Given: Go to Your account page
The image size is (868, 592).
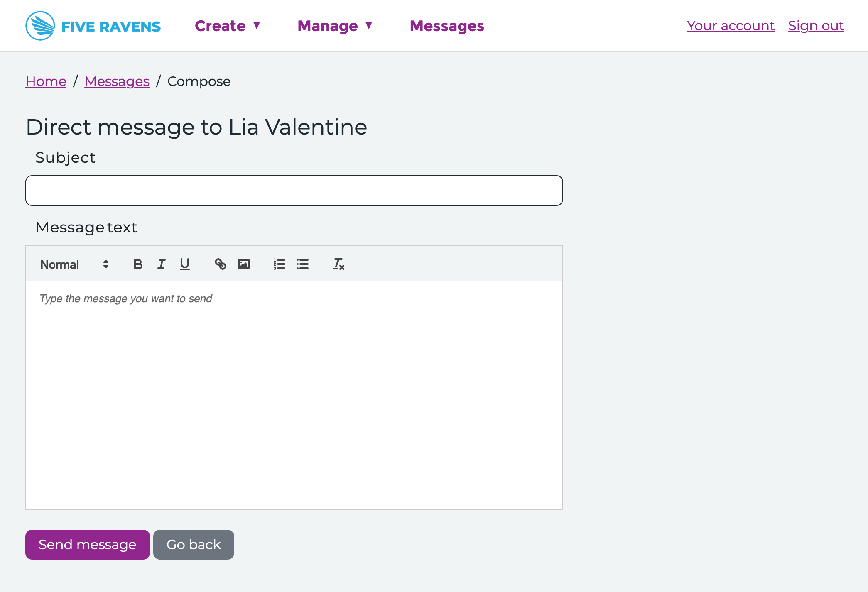Looking at the screenshot, I should click(x=730, y=26).
